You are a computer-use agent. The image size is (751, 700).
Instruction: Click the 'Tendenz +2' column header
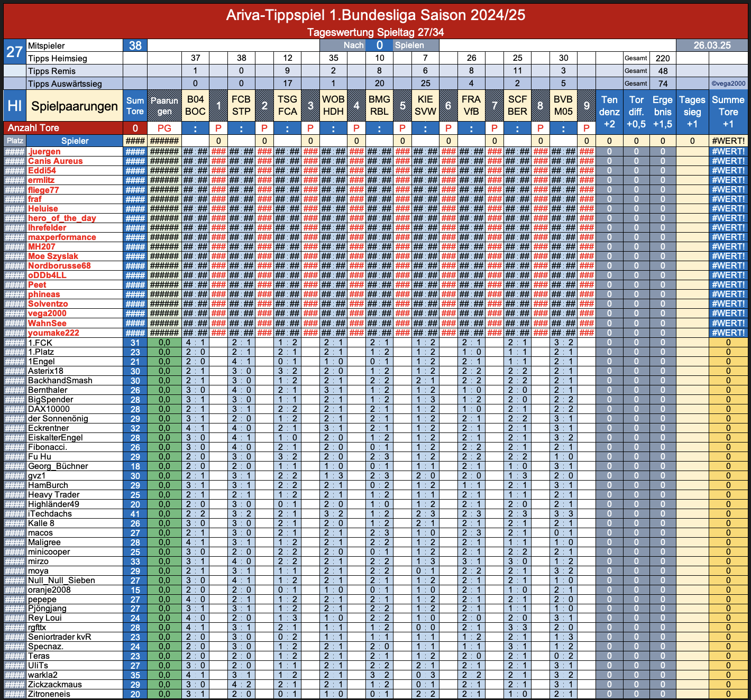point(609,112)
